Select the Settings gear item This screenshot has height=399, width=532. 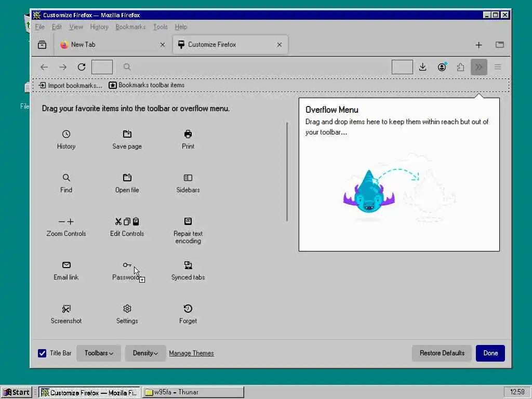pyautogui.click(x=127, y=314)
